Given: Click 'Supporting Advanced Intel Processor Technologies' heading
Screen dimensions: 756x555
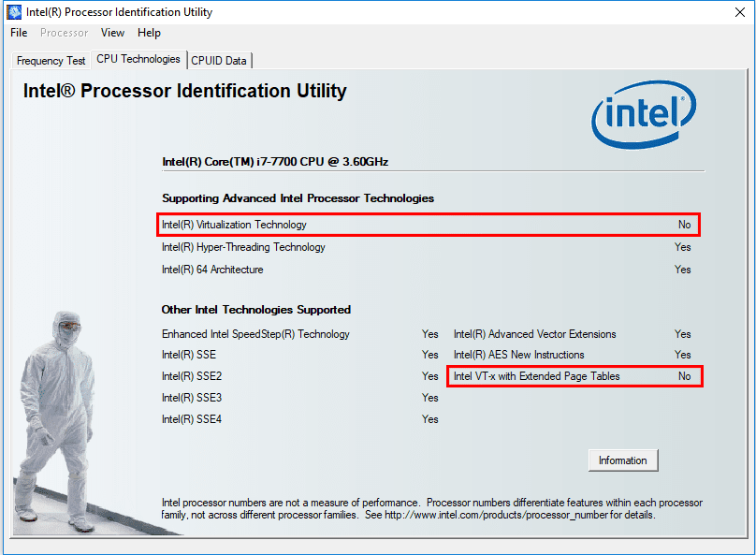Looking at the screenshot, I should pos(298,198).
